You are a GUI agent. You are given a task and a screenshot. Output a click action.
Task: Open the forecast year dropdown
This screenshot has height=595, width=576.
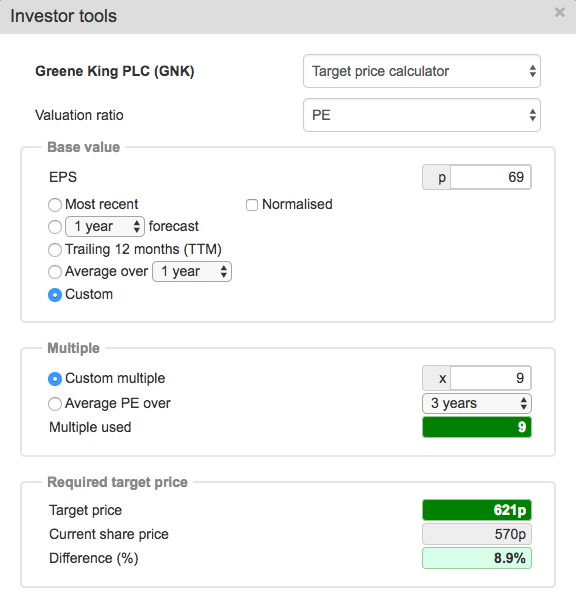pyautogui.click(x=105, y=227)
